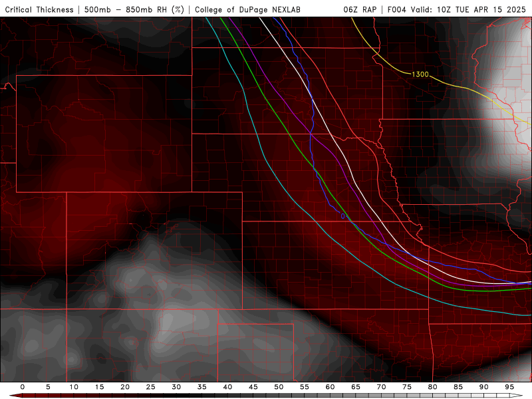
Task: Click the colorbar value "80"
Action: [x=433, y=387]
